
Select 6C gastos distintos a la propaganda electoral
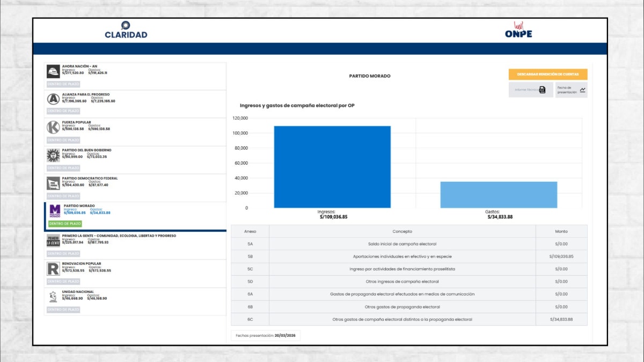[x=409, y=319]
